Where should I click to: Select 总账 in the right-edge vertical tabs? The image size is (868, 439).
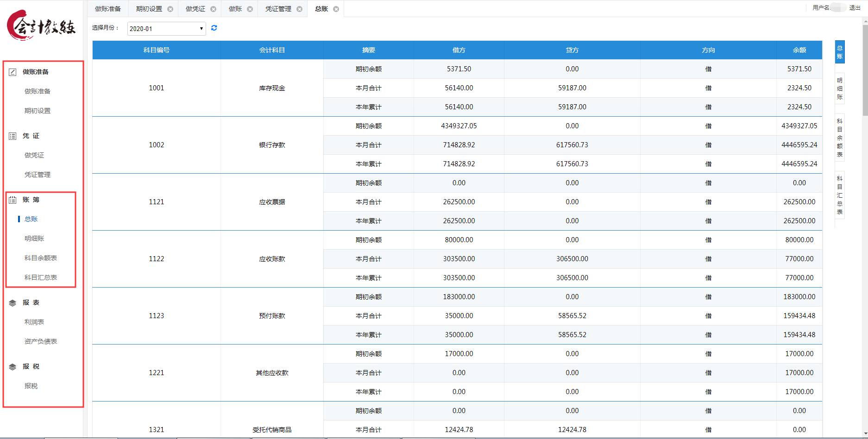[840, 52]
